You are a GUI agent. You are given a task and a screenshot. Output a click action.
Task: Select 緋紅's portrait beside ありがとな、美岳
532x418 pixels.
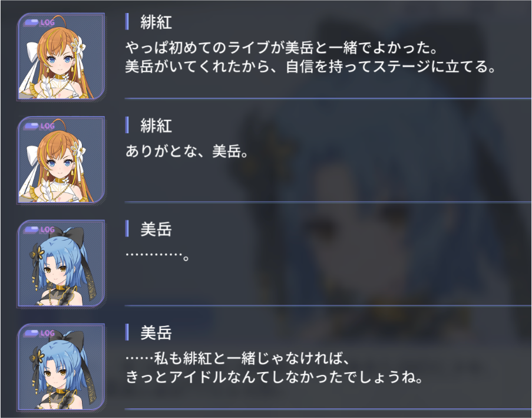pyautogui.click(x=61, y=160)
